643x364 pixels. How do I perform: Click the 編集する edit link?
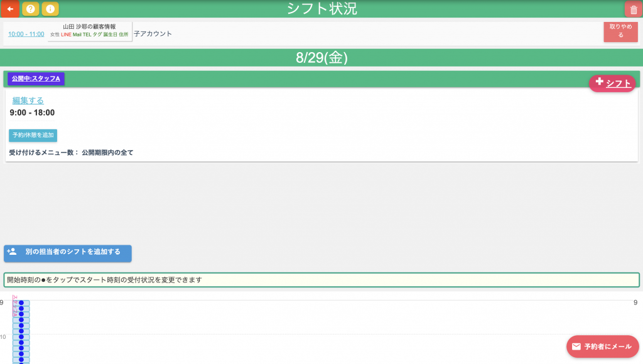pyautogui.click(x=28, y=100)
